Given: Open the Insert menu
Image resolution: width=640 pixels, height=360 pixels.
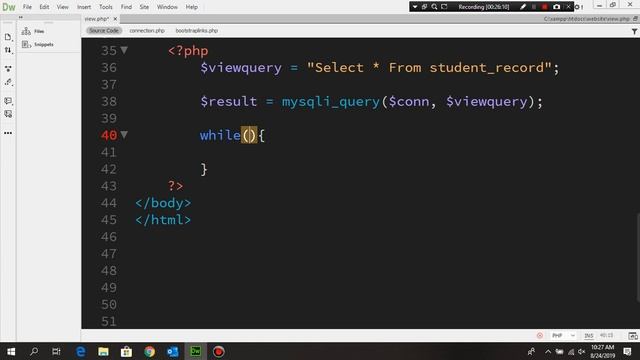Looking at the screenshot, I should 84,7.
